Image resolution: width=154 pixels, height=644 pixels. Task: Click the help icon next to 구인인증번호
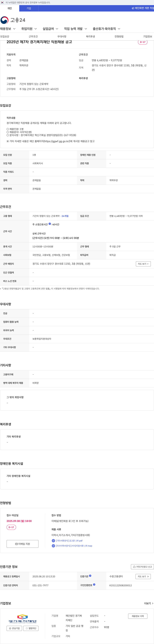[94, 585]
